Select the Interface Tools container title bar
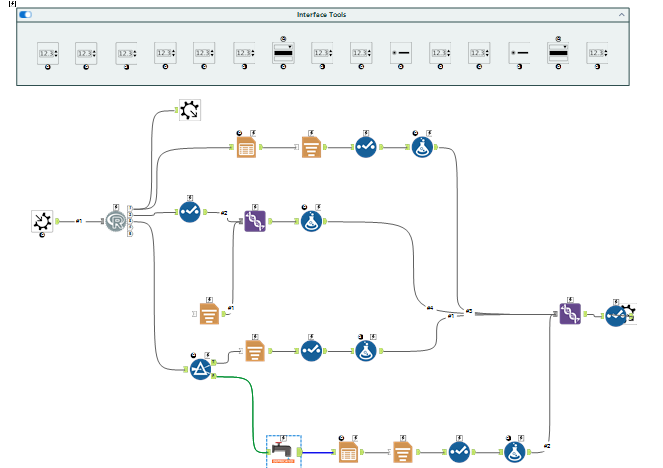Screen dimensions: 663x468 pyautogui.click(x=323, y=15)
